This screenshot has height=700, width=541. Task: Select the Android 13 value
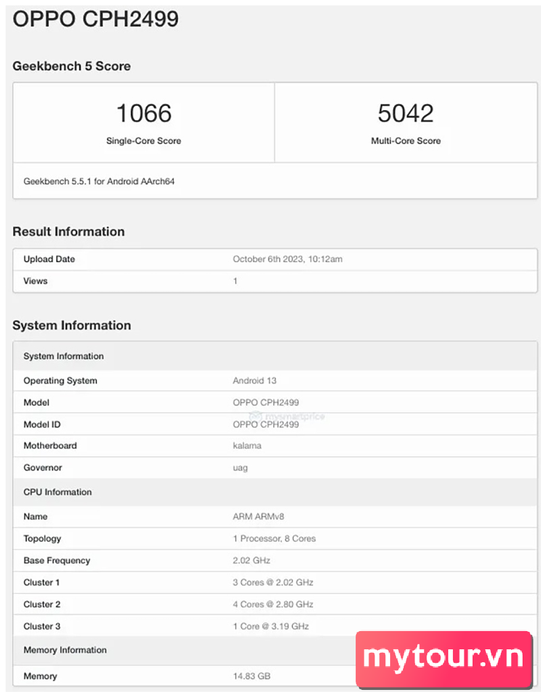[254, 381]
